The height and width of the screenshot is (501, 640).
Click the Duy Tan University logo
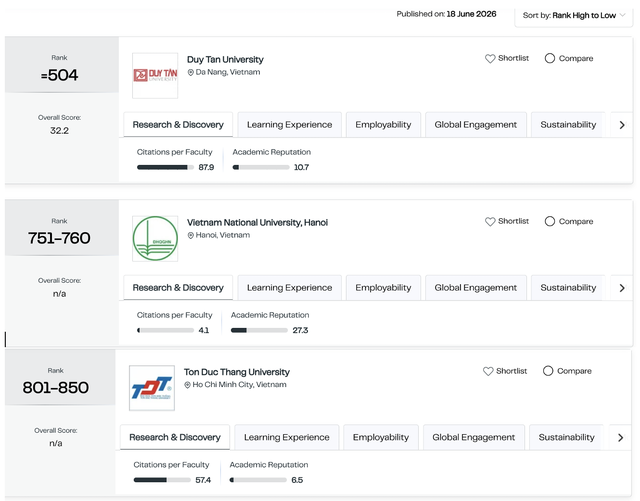pos(155,76)
